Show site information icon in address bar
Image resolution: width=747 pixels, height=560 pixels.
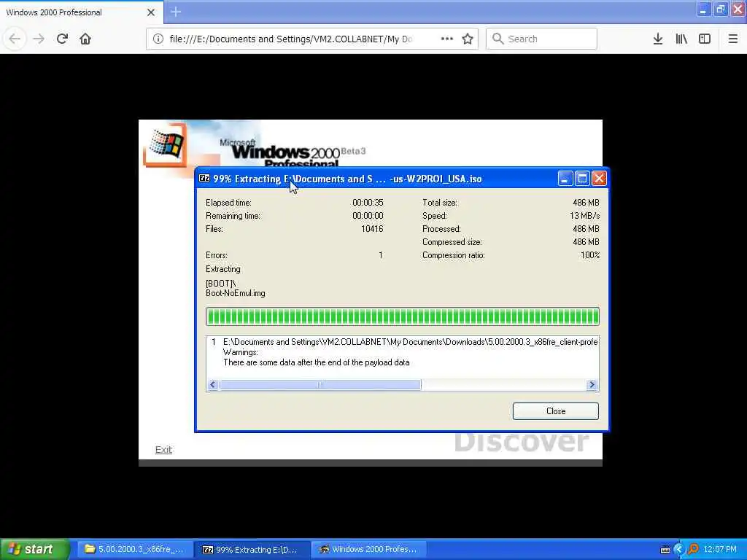tap(158, 39)
